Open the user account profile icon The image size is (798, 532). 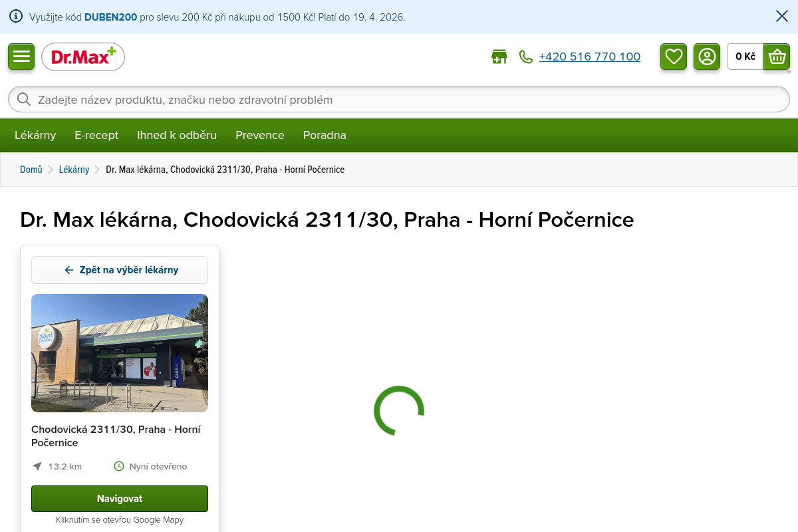pos(707,57)
